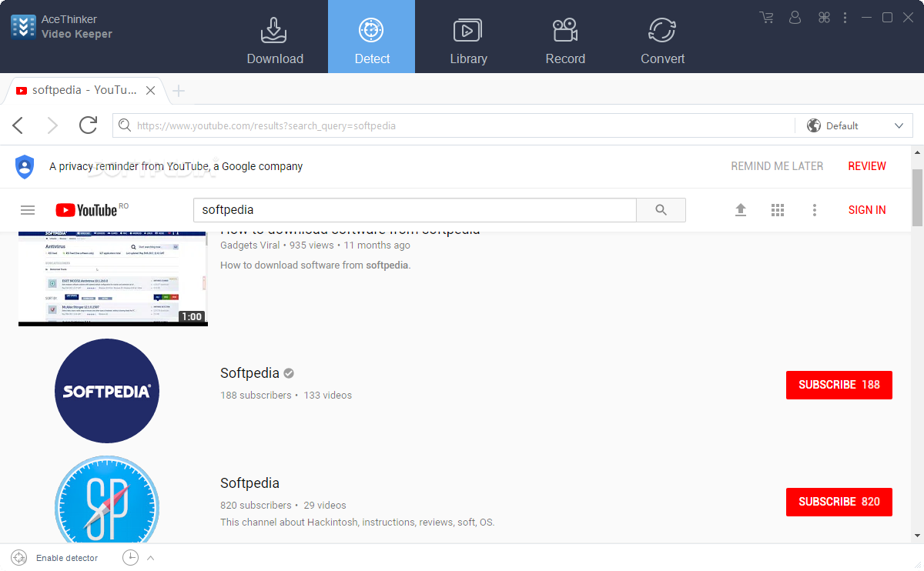Image resolution: width=924 pixels, height=571 pixels.
Task: Click the clock schedule icon
Action: click(x=130, y=558)
